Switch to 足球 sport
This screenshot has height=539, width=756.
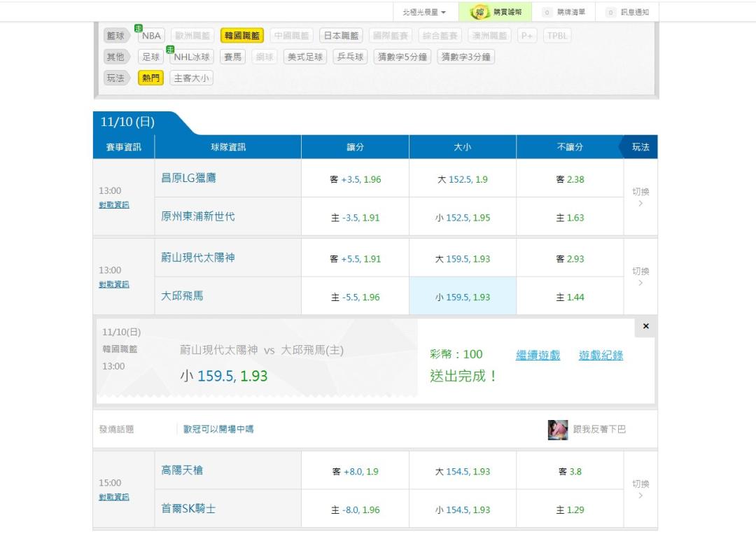pos(151,57)
